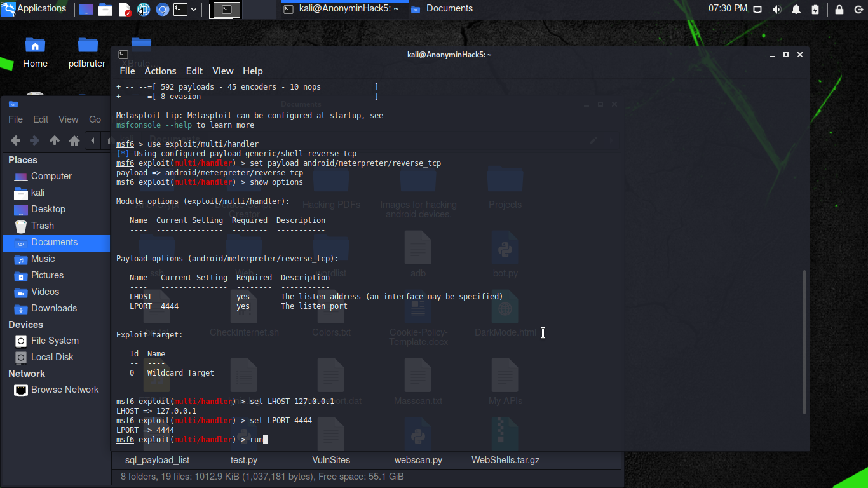This screenshot has width=868, height=488.
Task: Select Computer in Places sidebar
Action: point(57,176)
